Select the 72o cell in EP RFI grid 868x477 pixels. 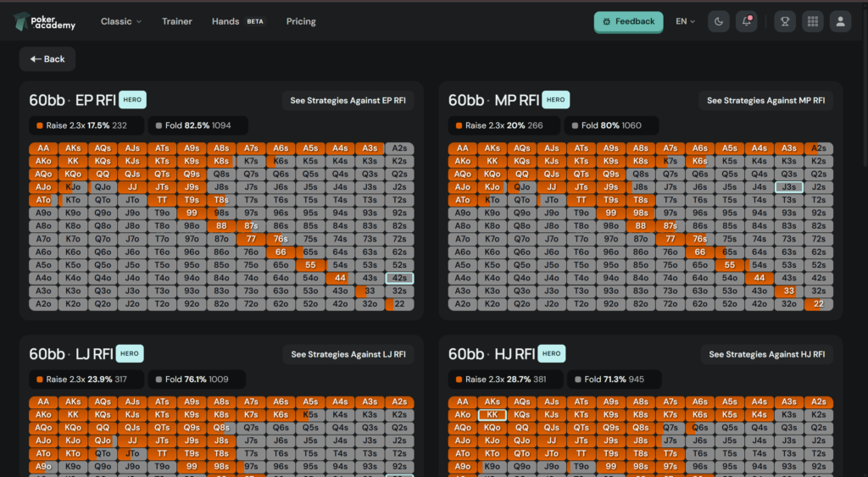coord(251,304)
